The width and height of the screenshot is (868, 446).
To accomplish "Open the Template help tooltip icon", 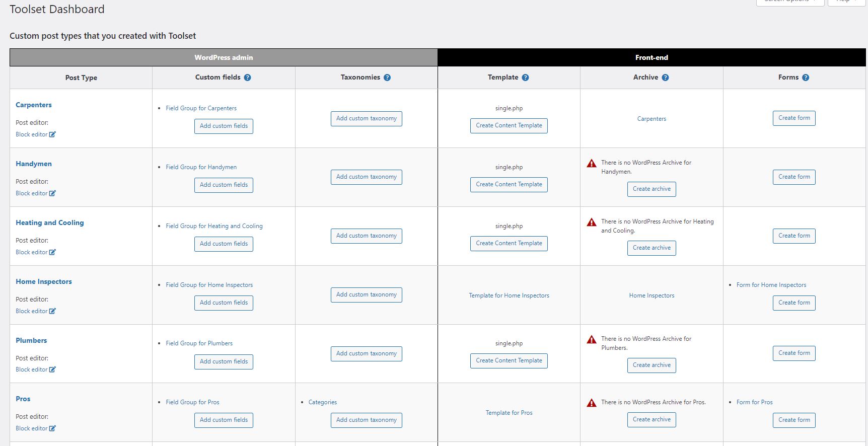I will [525, 78].
